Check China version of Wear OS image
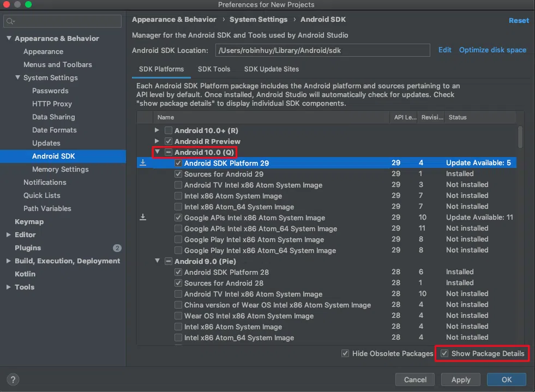535x392 pixels. [x=178, y=305]
